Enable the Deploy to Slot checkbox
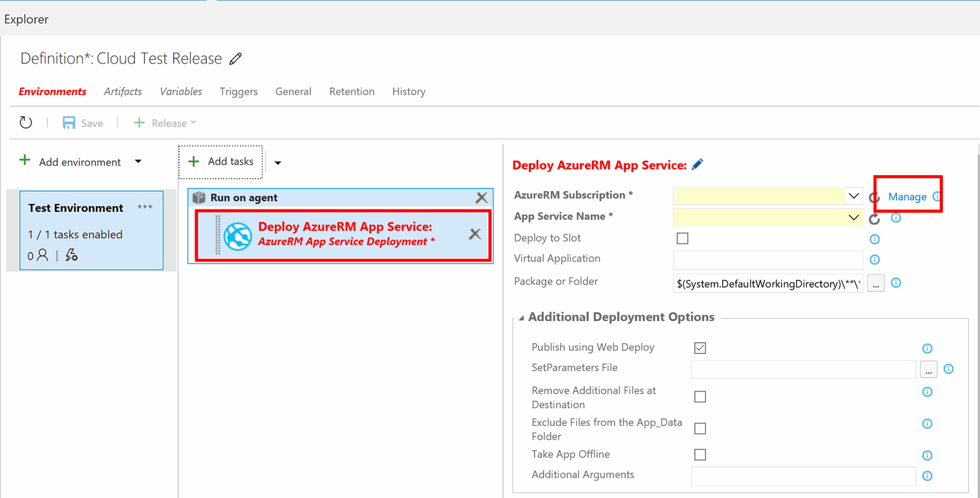 [682, 238]
